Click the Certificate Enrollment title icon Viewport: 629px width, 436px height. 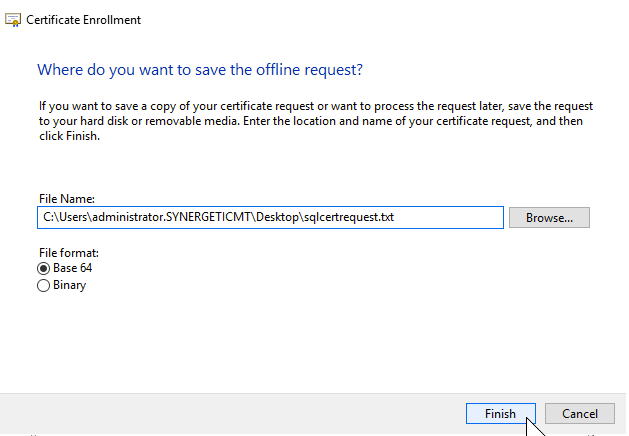pyautogui.click(x=13, y=20)
